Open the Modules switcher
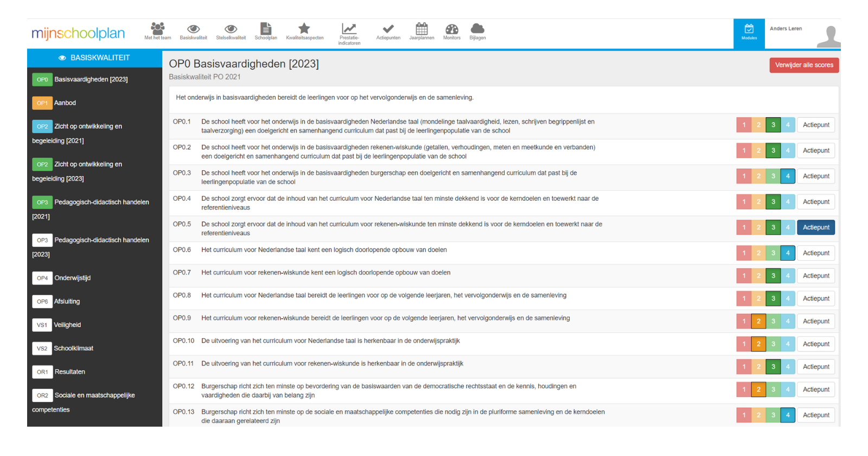868x456 pixels. point(749,33)
